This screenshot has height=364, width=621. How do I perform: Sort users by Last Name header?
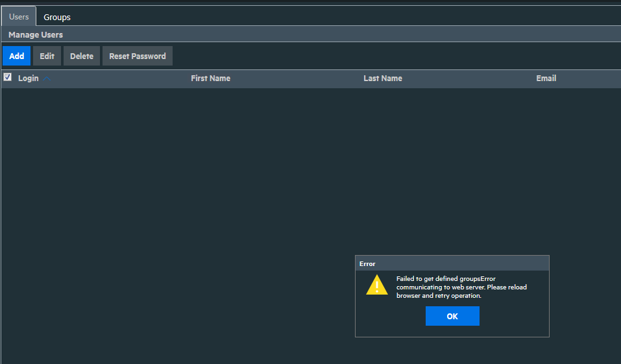tap(382, 79)
